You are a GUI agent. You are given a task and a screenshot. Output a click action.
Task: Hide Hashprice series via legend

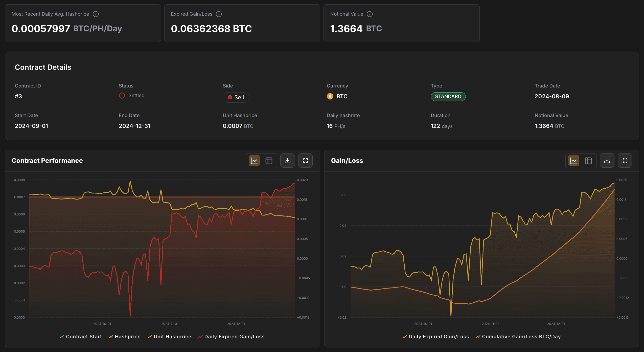(x=124, y=337)
